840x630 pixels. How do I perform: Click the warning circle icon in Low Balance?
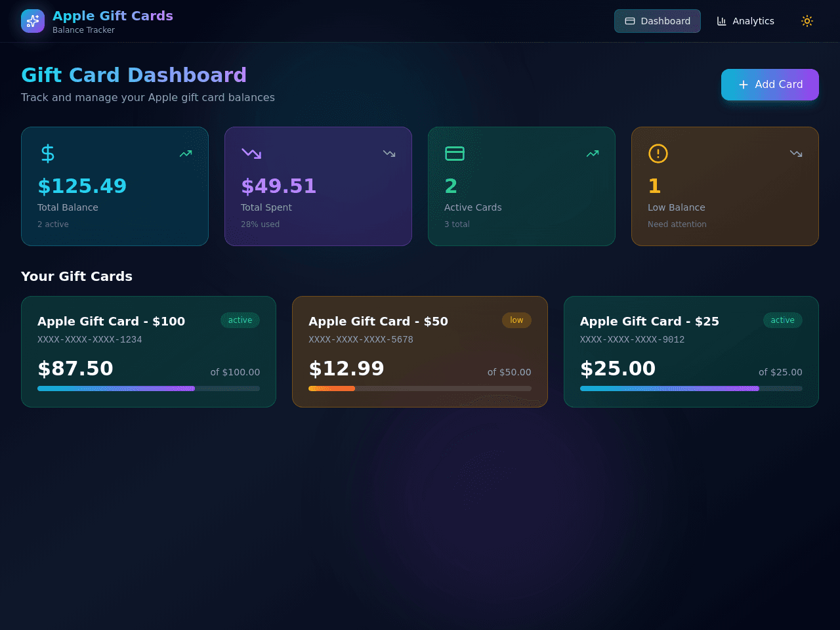(x=658, y=154)
